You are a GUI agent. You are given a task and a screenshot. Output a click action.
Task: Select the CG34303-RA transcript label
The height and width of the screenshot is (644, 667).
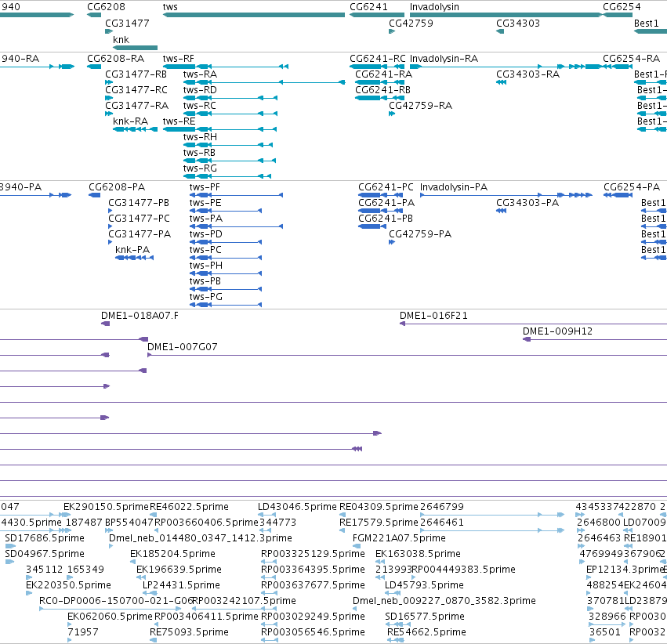point(528,74)
